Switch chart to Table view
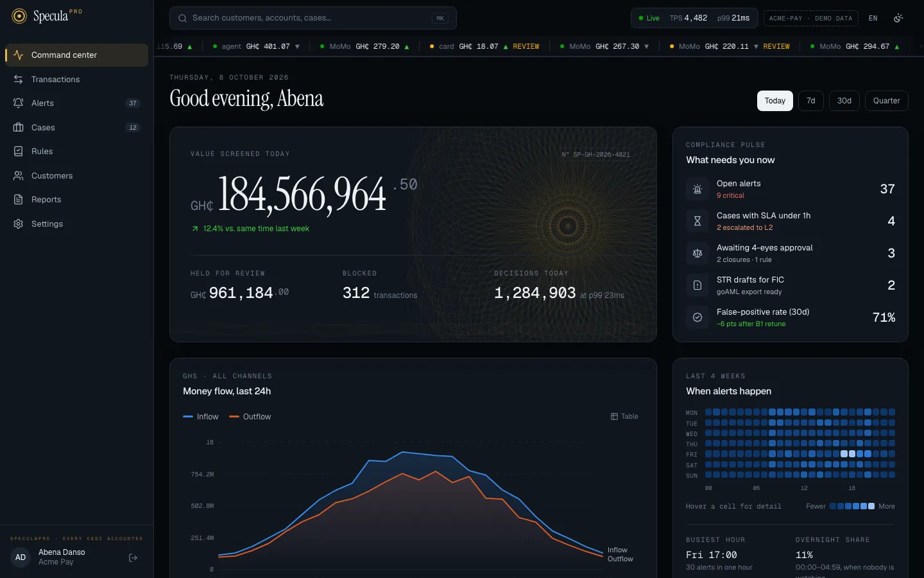 tap(624, 416)
